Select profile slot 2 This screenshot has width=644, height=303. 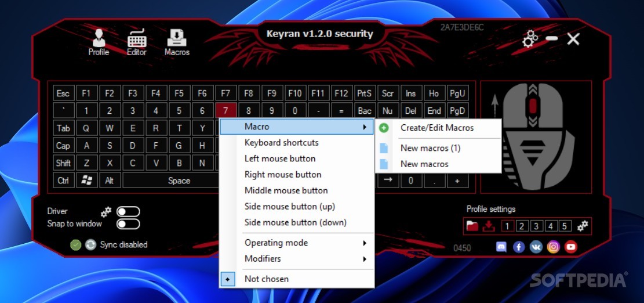coord(522,226)
